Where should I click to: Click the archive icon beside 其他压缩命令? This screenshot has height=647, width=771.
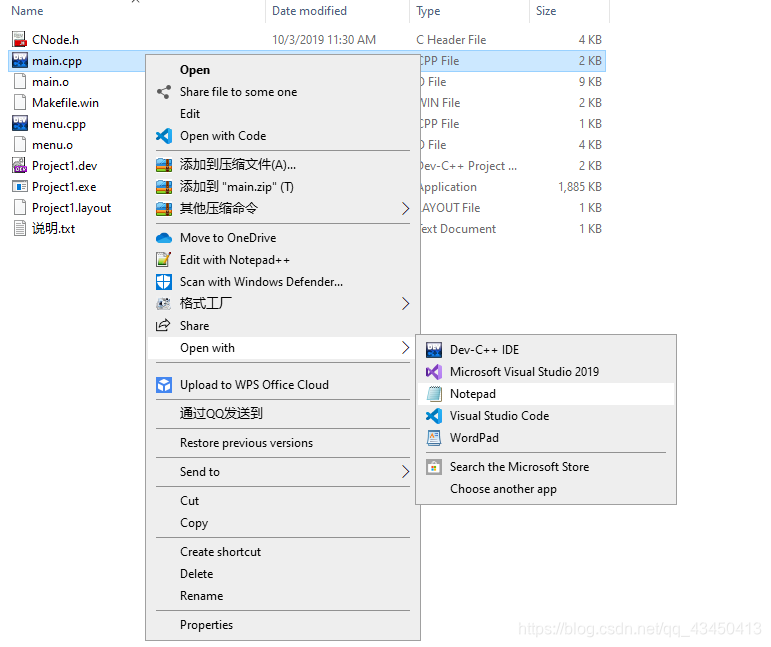164,208
